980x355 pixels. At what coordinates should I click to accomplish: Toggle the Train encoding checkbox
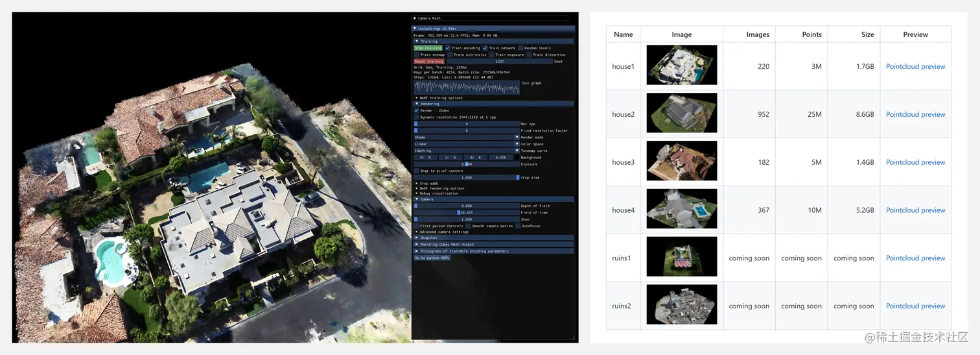[447, 48]
